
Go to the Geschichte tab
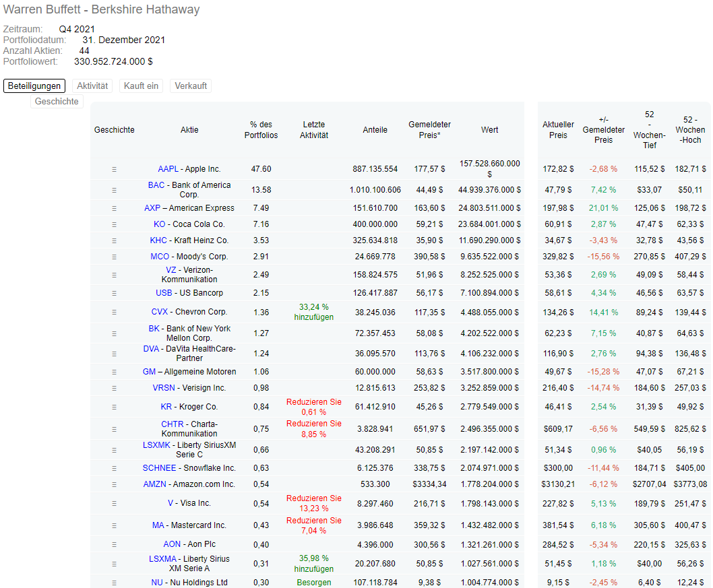click(57, 102)
